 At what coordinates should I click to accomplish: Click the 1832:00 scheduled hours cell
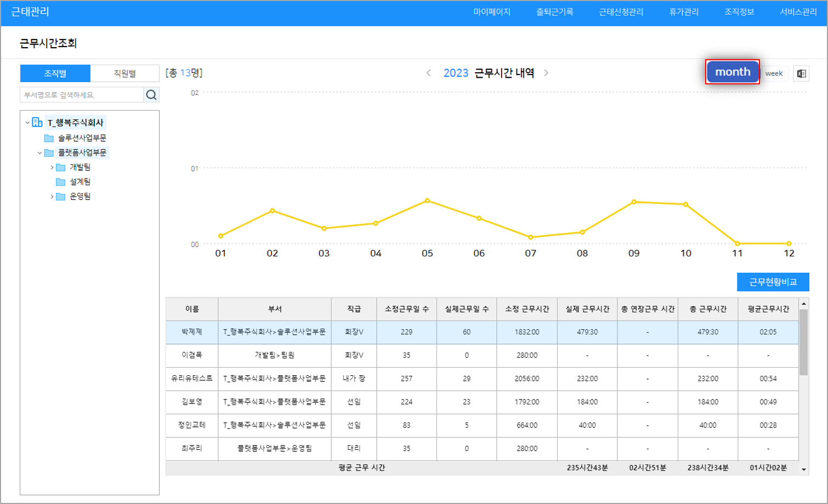(527, 332)
